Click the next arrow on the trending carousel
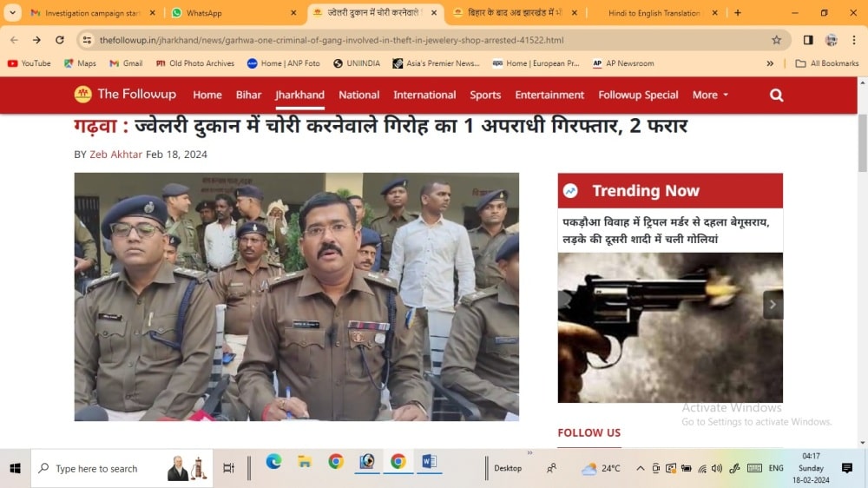Screen dimensions: 868x488 [x=772, y=304]
